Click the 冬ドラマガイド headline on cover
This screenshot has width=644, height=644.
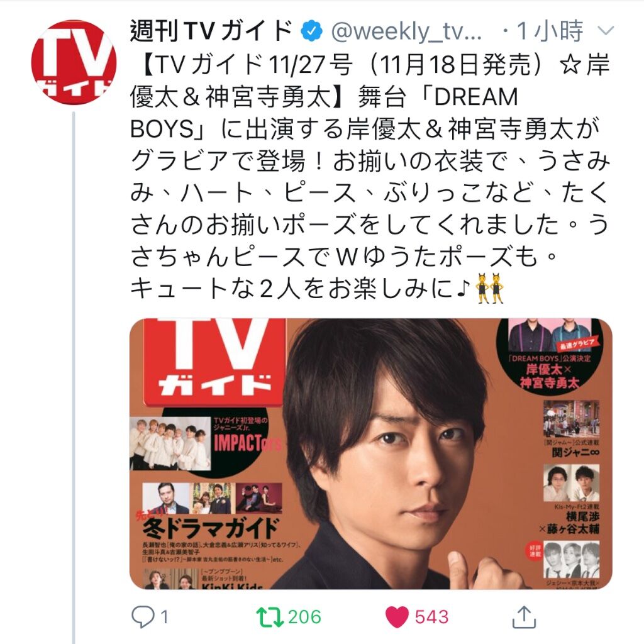pyautogui.click(x=210, y=528)
